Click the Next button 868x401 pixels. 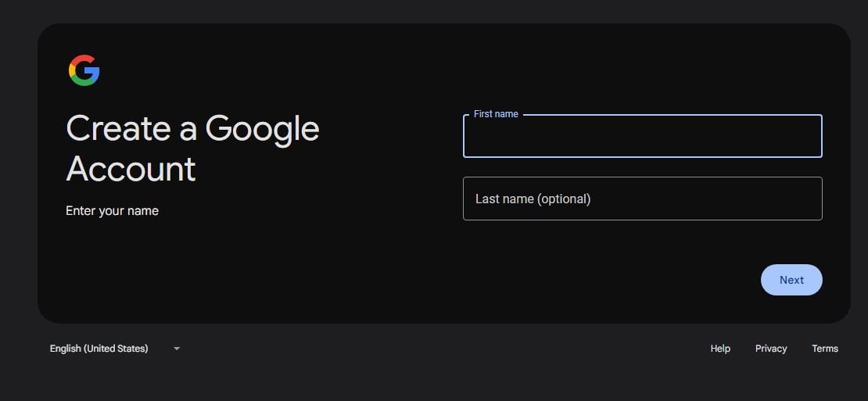tap(791, 280)
